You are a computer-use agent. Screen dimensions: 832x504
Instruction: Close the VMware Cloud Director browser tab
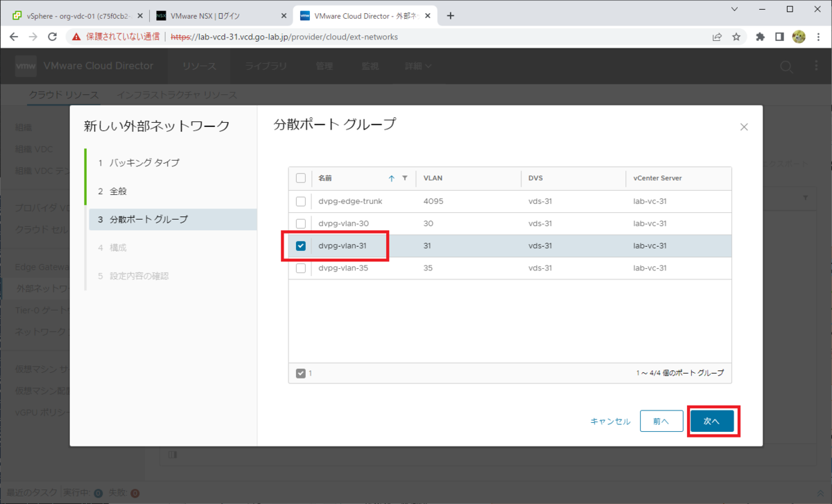point(426,16)
